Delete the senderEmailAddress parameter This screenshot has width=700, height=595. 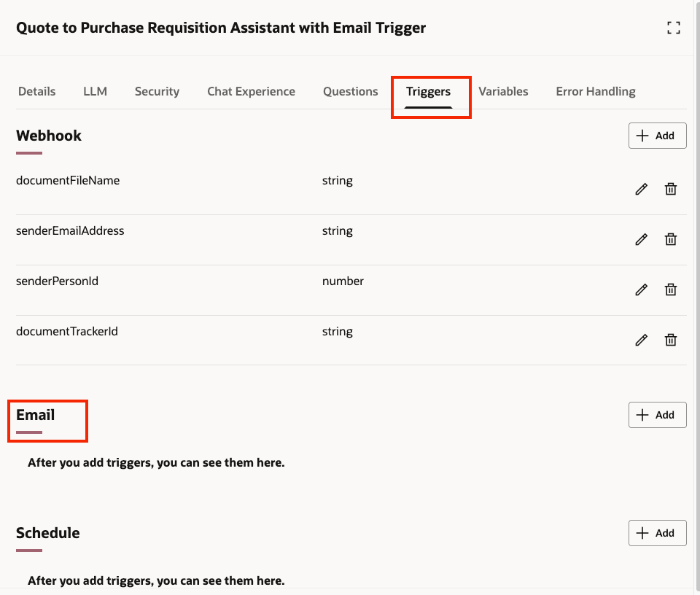tap(671, 240)
